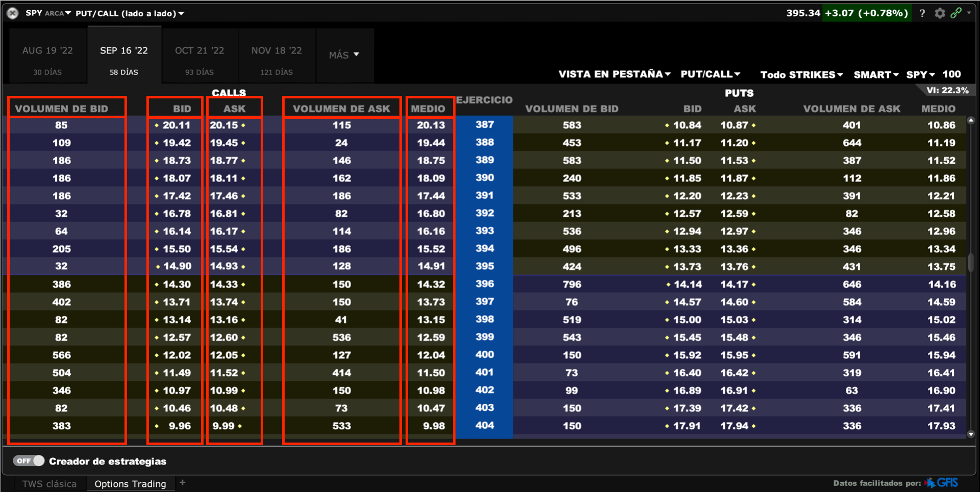Click put bid 12.94 at strike 393
The height and width of the screenshot is (492, 980).
point(687,231)
